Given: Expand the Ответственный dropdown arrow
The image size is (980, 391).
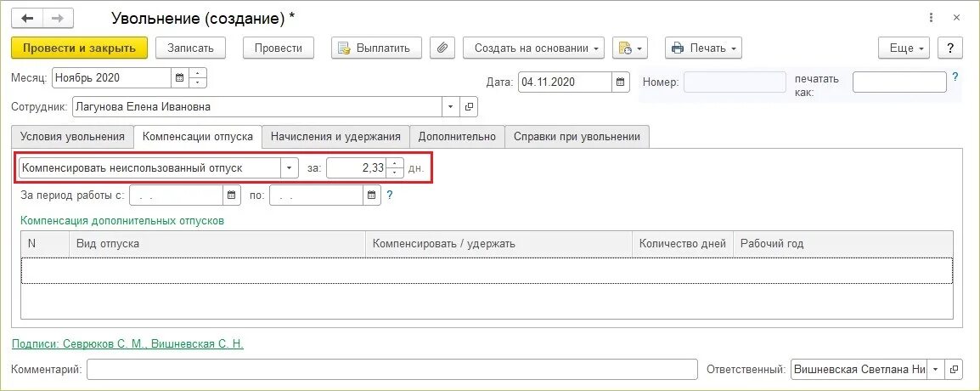Looking at the screenshot, I should point(936,369).
